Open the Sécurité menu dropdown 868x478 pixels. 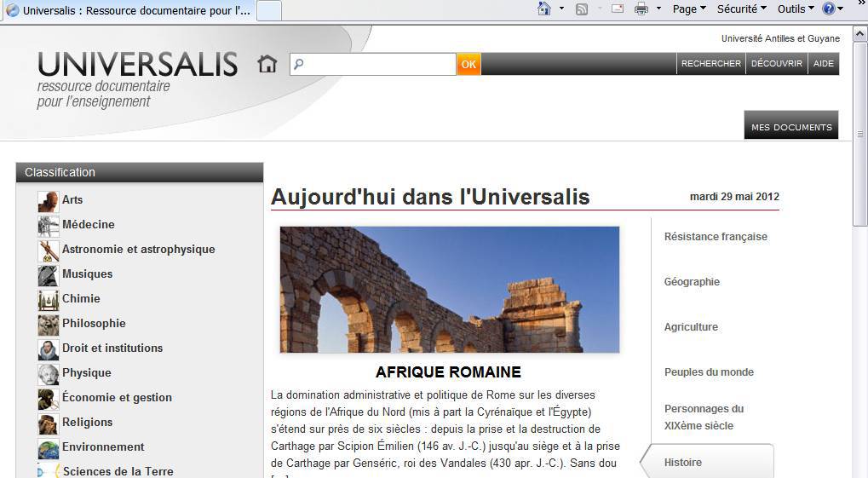point(742,9)
